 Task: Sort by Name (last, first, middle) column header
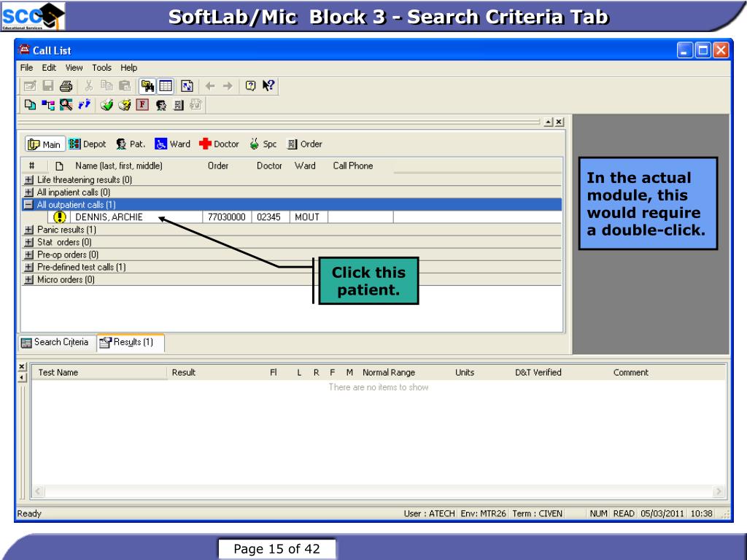click(x=119, y=166)
